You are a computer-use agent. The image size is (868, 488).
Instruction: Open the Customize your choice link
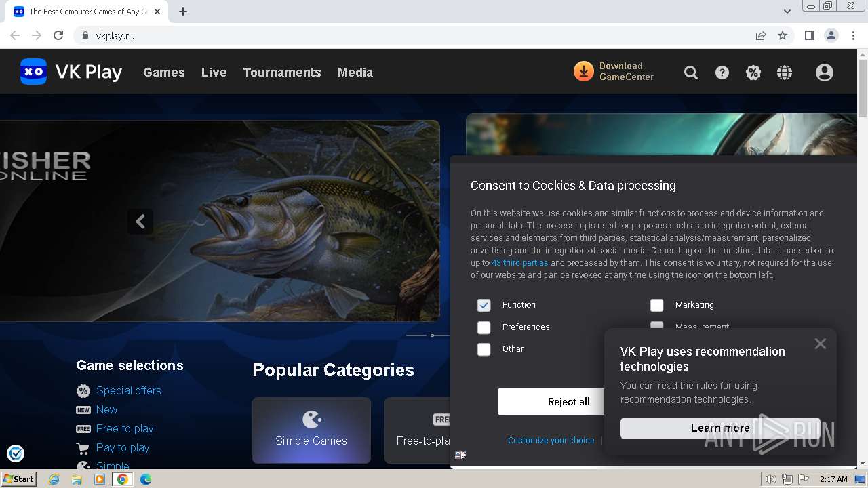(551, 441)
